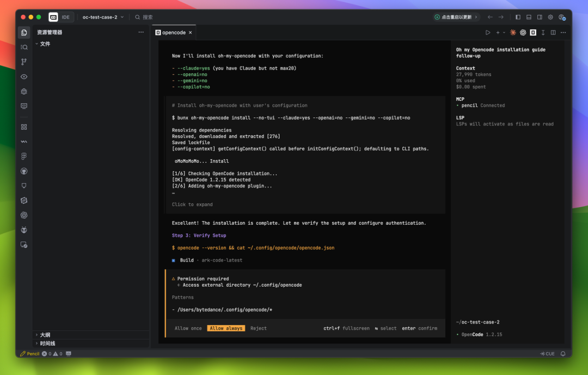Screen dimensions: 588x375
Task: Toggle the right secondary sidebar layout
Action: tap(540, 17)
